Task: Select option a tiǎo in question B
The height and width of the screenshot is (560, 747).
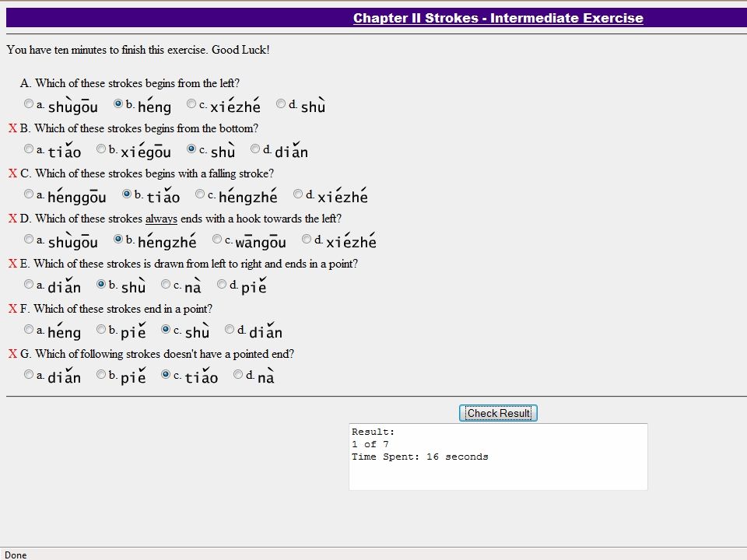Action: [x=29, y=149]
